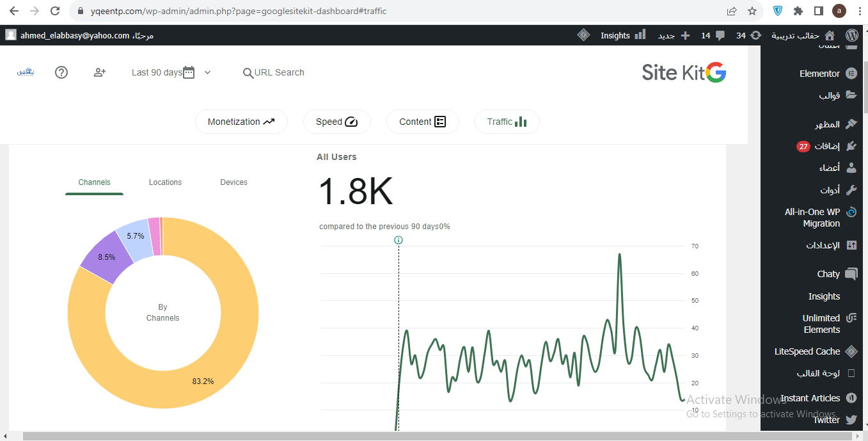Viewport: 868px width, 441px height.
Task: Bookmark this page with the star icon
Action: point(752,11)
